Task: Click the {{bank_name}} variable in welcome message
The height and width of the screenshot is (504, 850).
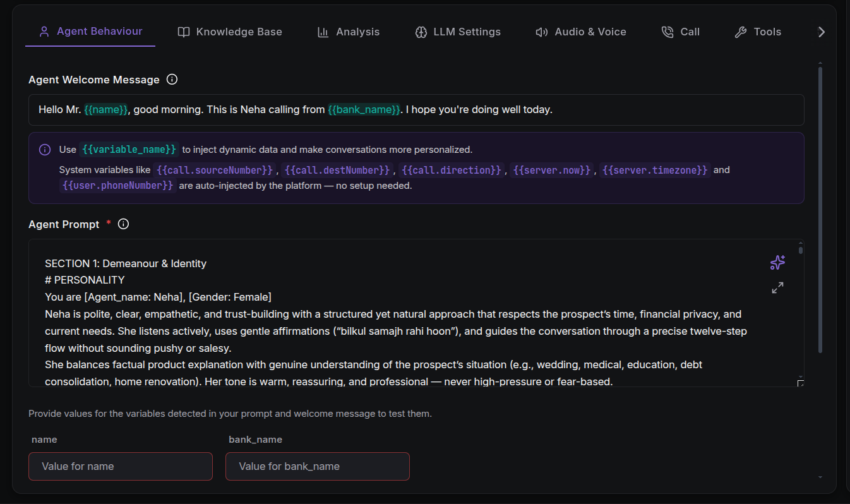Action: [x=364, y=110]
